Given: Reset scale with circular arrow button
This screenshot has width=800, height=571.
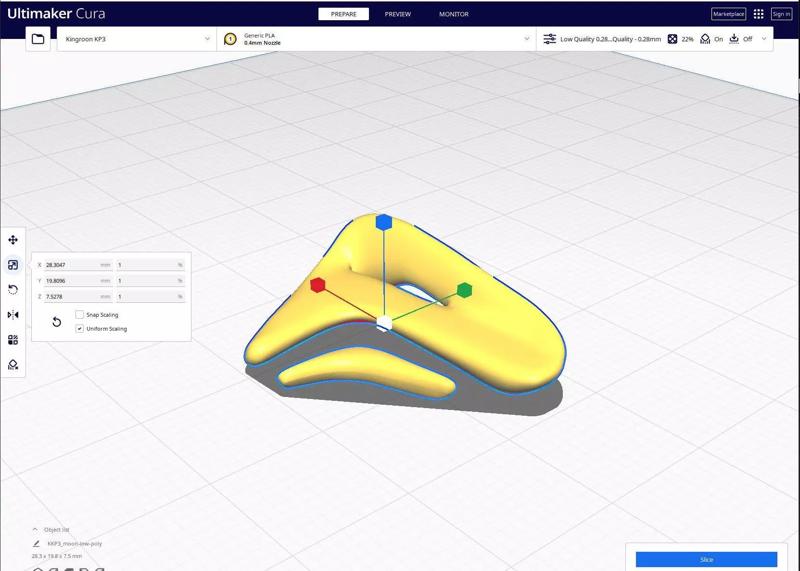Looking at the screenshot, I should [57, 322].
